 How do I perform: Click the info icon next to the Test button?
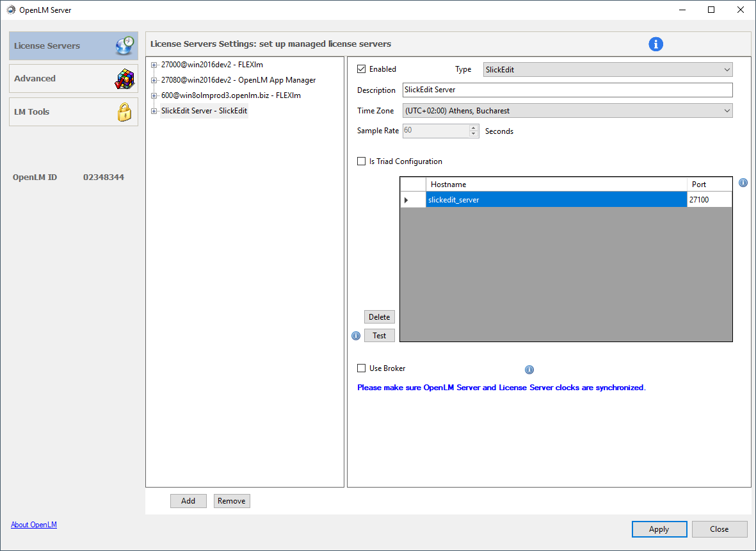(356, 335)
